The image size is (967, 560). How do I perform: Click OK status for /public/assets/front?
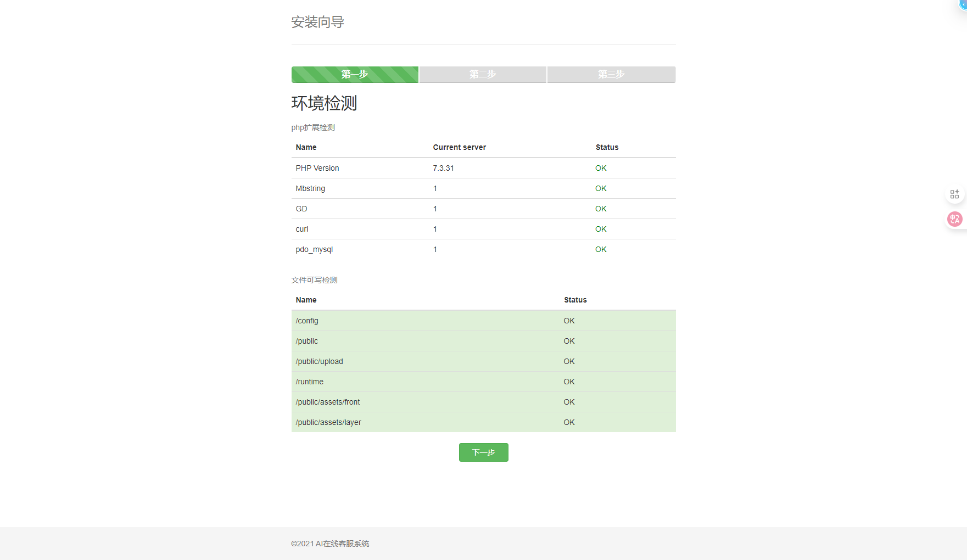tap(569, 402)
